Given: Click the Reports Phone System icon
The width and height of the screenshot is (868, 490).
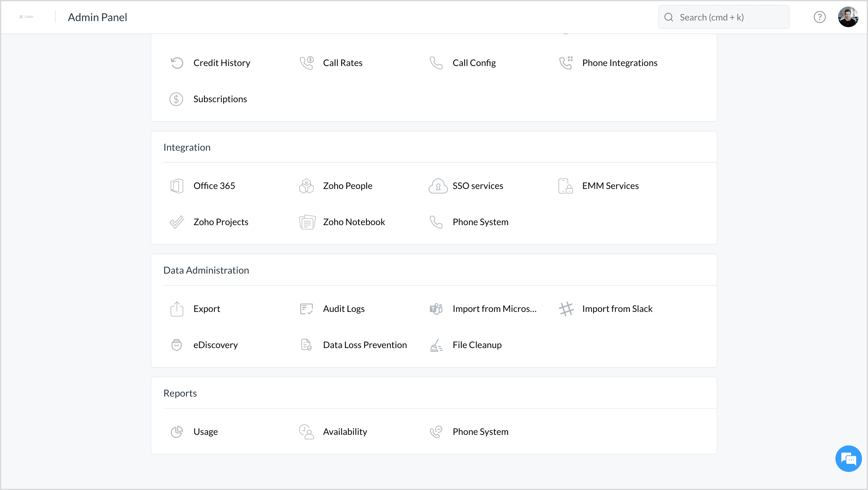Looking at the screenshot, I should [x=436, y=432].
